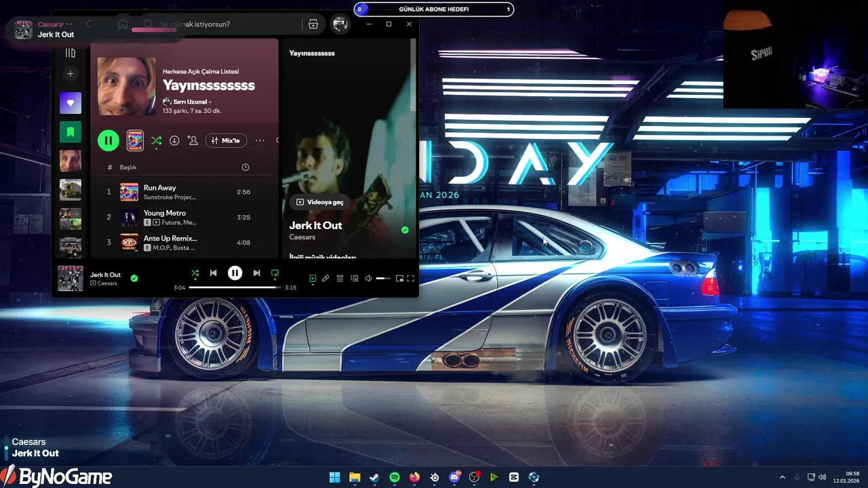Open Steam from taskbar

click(x=374, y=477)
